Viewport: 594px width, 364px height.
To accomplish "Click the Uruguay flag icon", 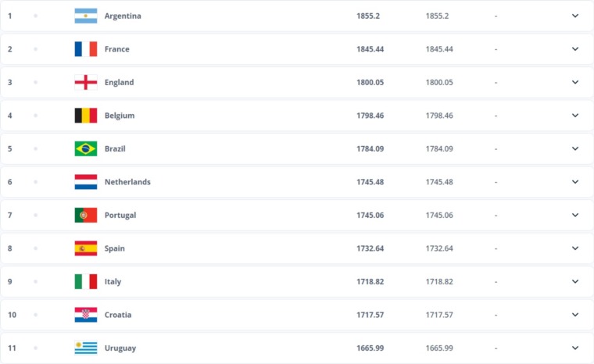I will coord(86,348).
